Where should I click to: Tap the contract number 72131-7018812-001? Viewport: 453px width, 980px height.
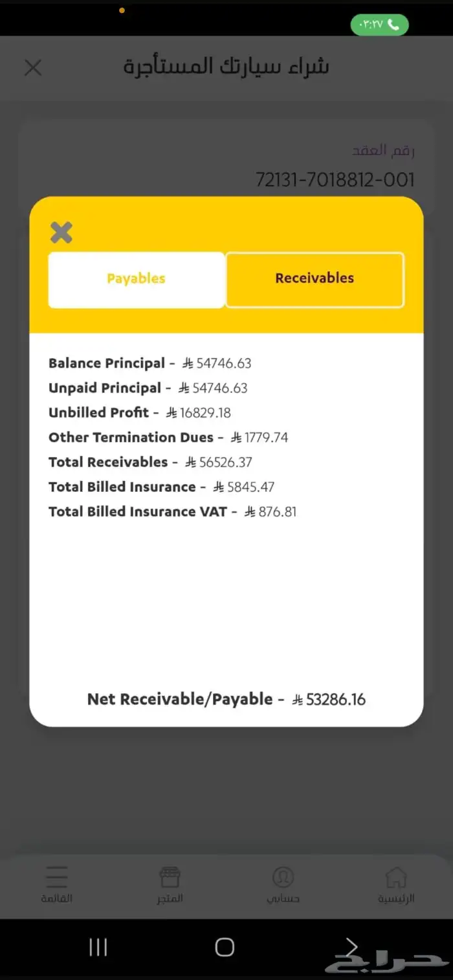tap(335, 180)
